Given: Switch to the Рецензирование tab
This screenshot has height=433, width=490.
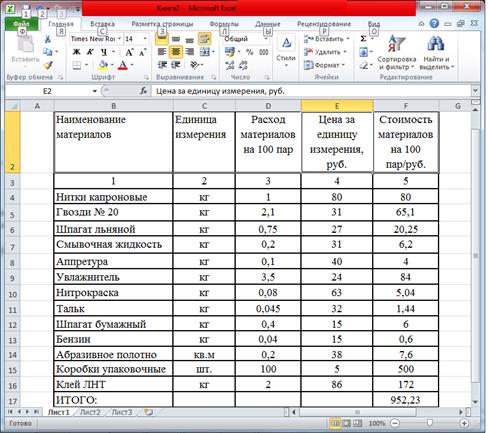Looking at the screenshot, I should (324, 24).
